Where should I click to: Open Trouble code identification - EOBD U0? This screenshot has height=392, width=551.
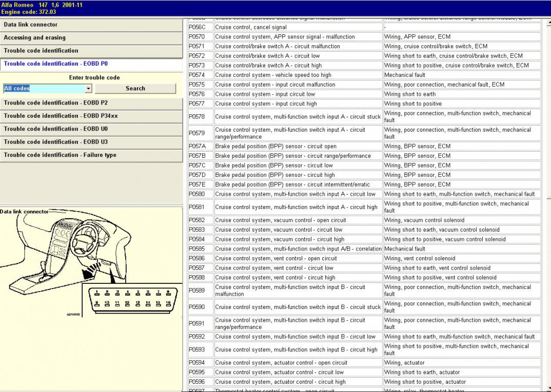pyautogui.click(x=91, y=129)
